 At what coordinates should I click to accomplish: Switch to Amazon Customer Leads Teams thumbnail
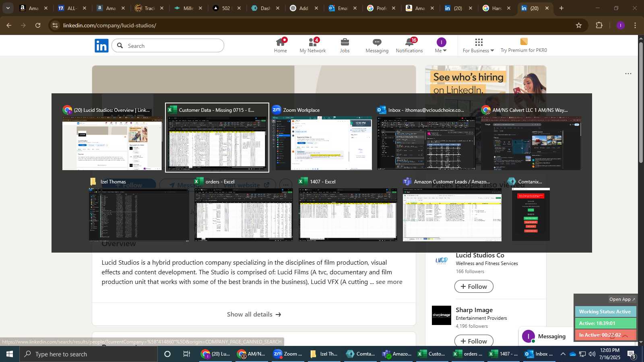point(452,209)
